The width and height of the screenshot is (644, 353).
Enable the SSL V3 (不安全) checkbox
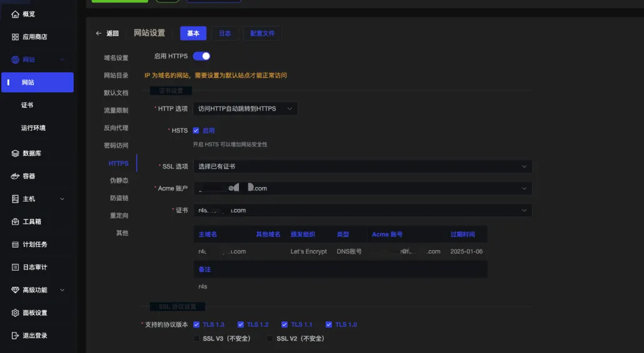(197, 339)
